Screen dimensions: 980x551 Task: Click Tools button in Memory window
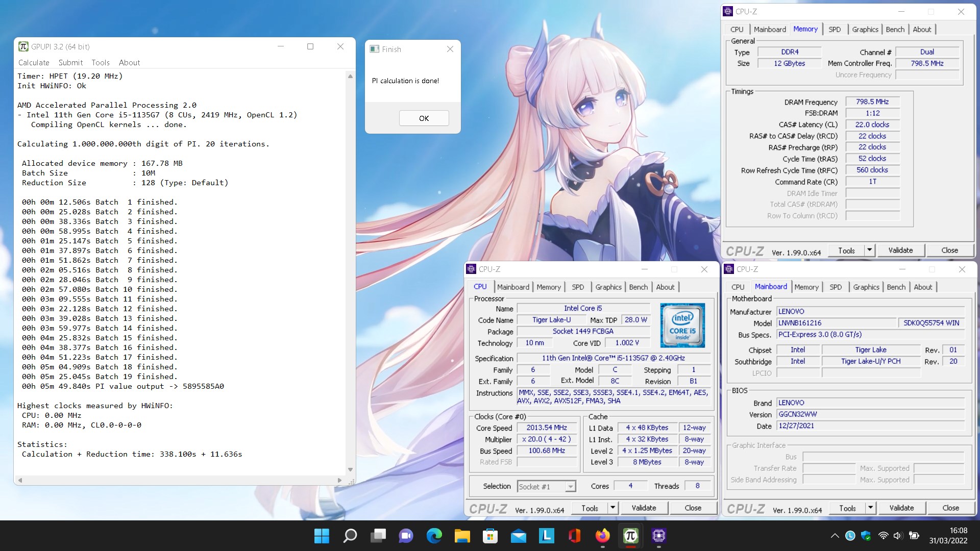pyautogui.click(x=846, y=251)
